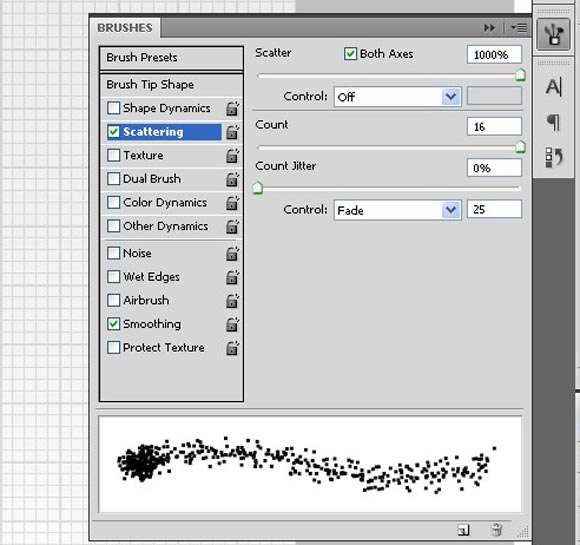
Task: Enable the Wet Edges checkbox
Action: [114, 276]
